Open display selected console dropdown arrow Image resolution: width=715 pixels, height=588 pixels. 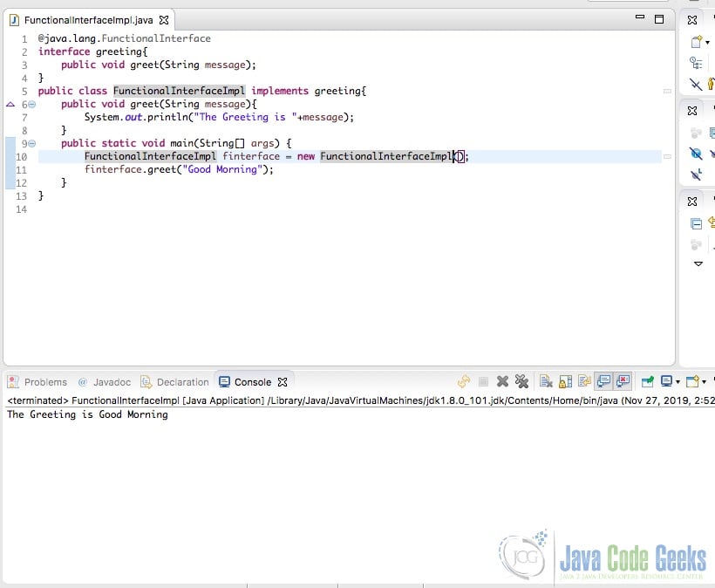[678, 382]
